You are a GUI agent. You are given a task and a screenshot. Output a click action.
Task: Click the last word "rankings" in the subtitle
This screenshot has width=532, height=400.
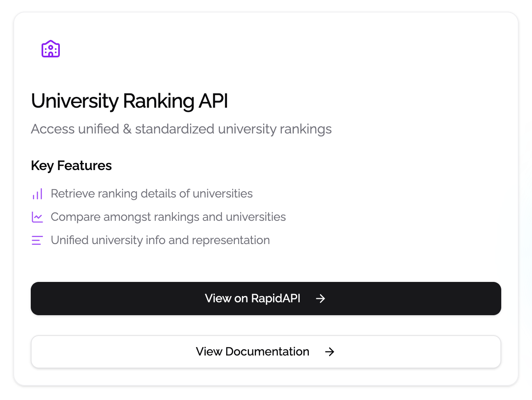(x=305, y=129)
